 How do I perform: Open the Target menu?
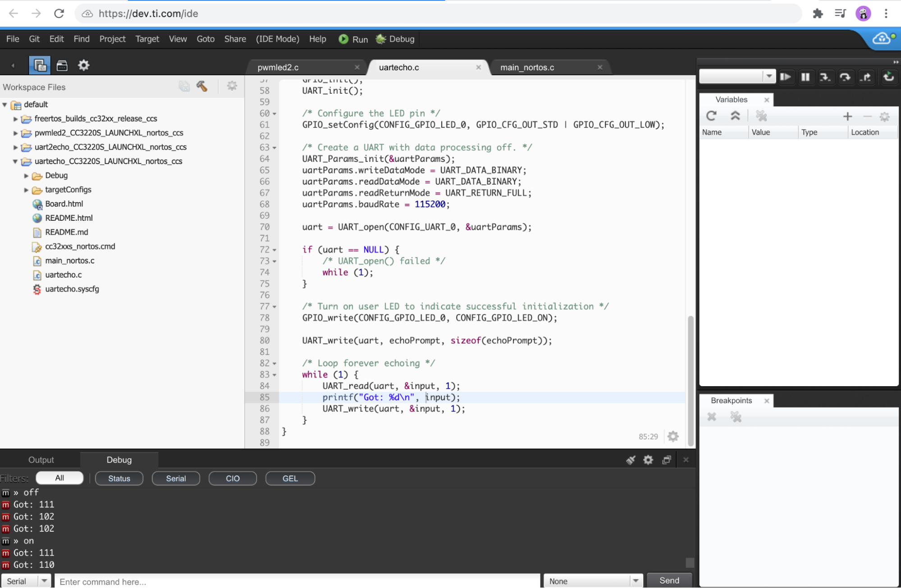[147, 39]
